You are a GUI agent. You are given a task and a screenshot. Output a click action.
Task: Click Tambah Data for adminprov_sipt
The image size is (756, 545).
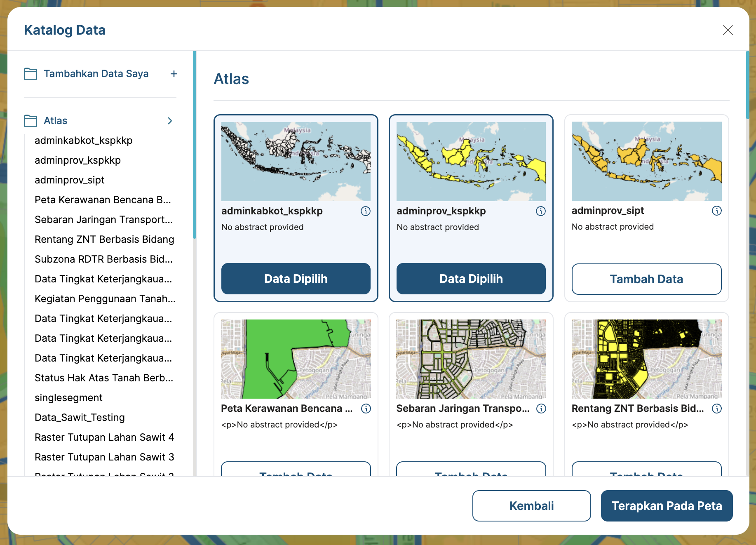tap(647, 279)
